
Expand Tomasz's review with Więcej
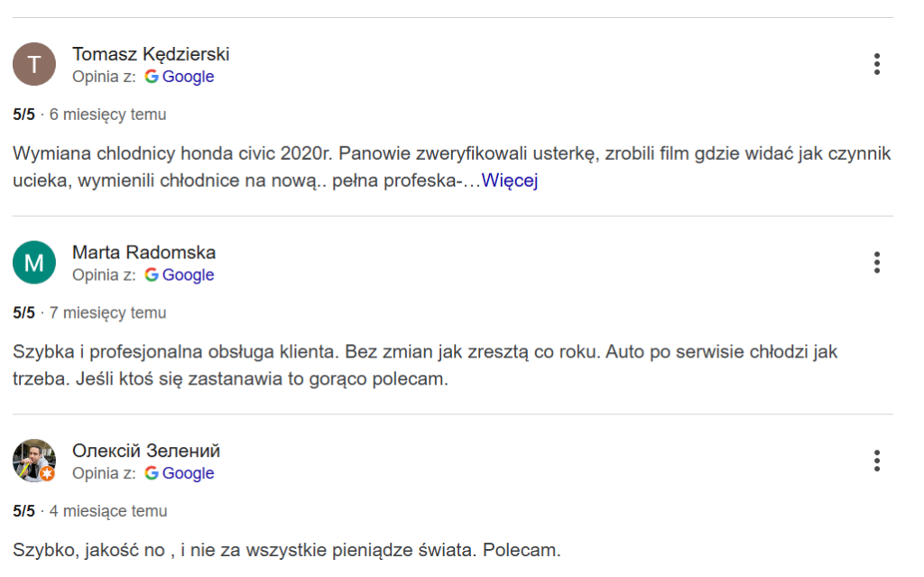pyautogui.click(x=510, y=181)
